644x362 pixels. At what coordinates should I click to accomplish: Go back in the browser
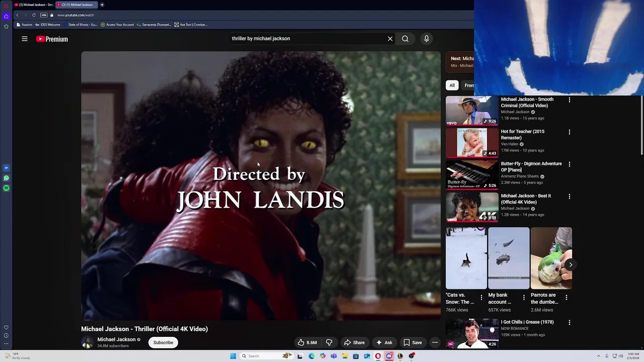pos(17,15)
